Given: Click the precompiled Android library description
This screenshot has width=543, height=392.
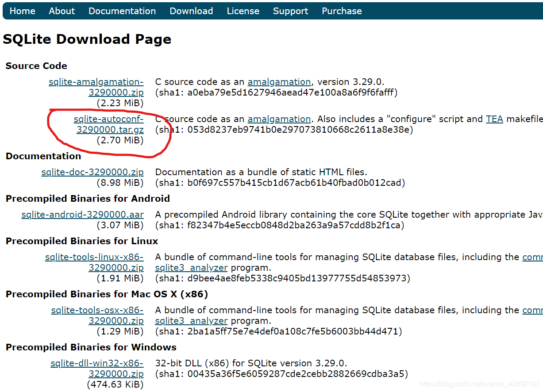Looking at the screenshot, I should tap(349, 215).
